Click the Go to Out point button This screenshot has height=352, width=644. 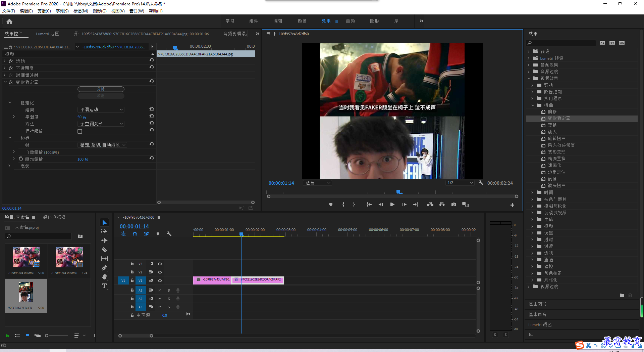[x=416, y=205]
